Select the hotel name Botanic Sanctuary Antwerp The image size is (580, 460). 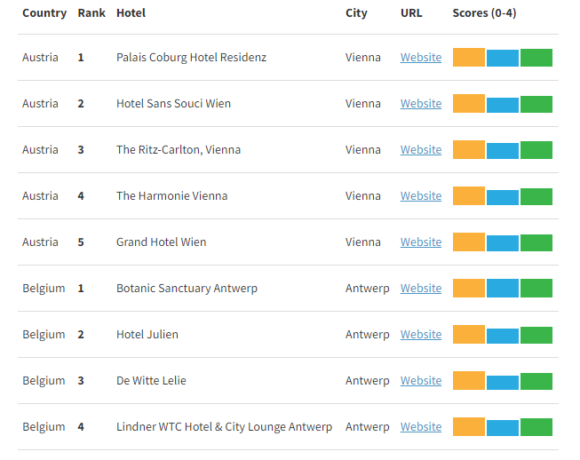click(x=187, y=288)
